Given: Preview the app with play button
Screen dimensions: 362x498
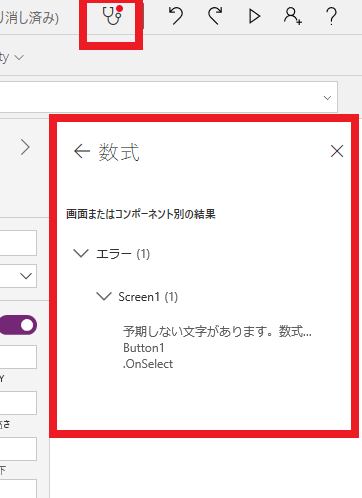Looking at the screenshot, I should point(254,16).
